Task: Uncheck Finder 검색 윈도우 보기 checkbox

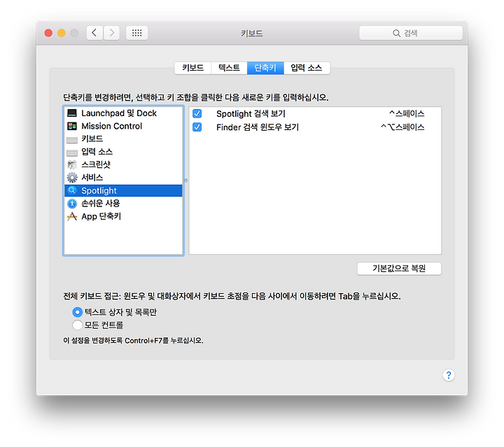Action: 197,127
